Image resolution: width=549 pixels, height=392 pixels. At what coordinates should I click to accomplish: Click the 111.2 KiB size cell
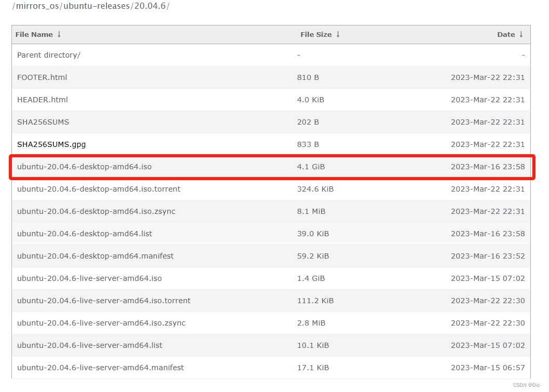click(315, 301)
